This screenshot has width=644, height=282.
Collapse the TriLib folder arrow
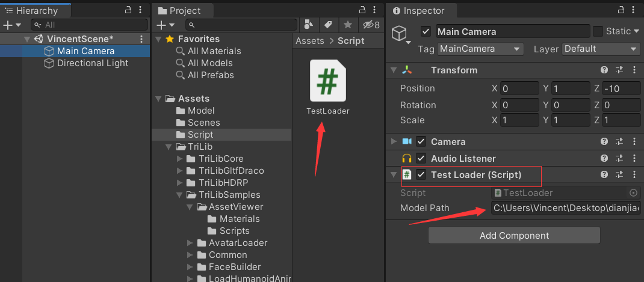[x=169, y=147]
